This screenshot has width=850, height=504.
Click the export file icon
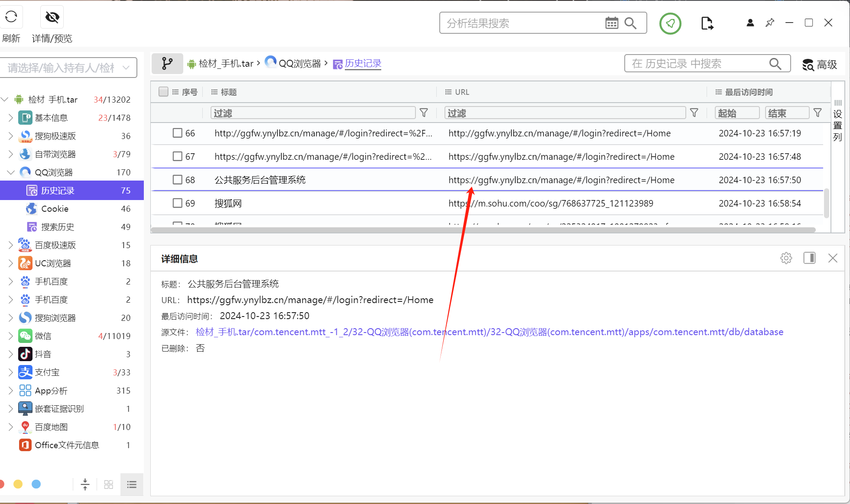click(x=707, y=23)
